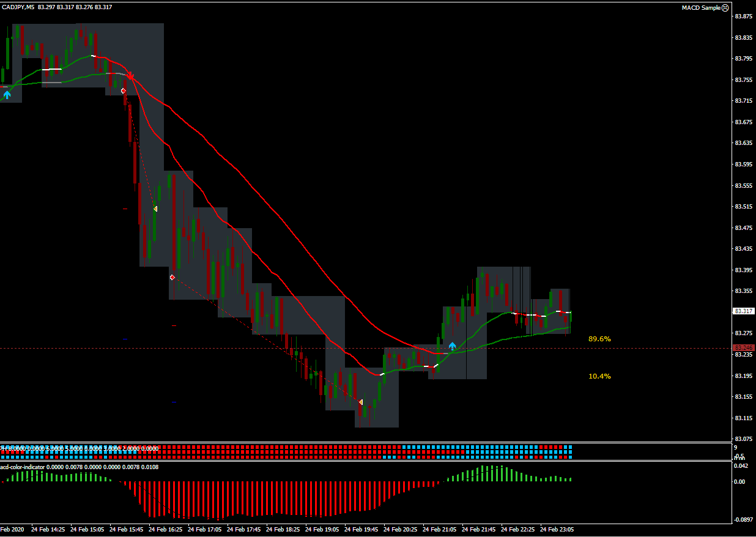
Task: Click the orange trade close arrow near 83.155
Action: click(x=361, y=402)
